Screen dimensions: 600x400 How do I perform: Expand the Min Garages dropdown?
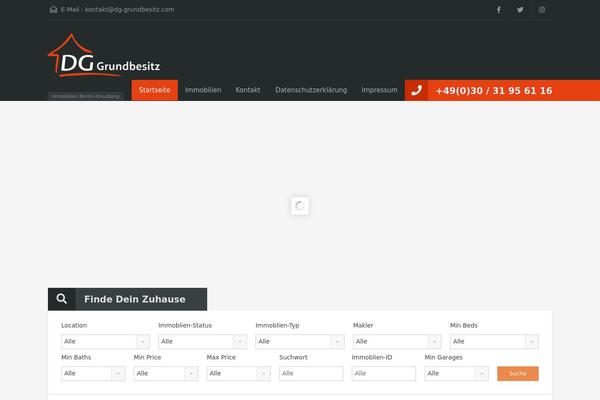pyautogui.click(x=457, y=374)
